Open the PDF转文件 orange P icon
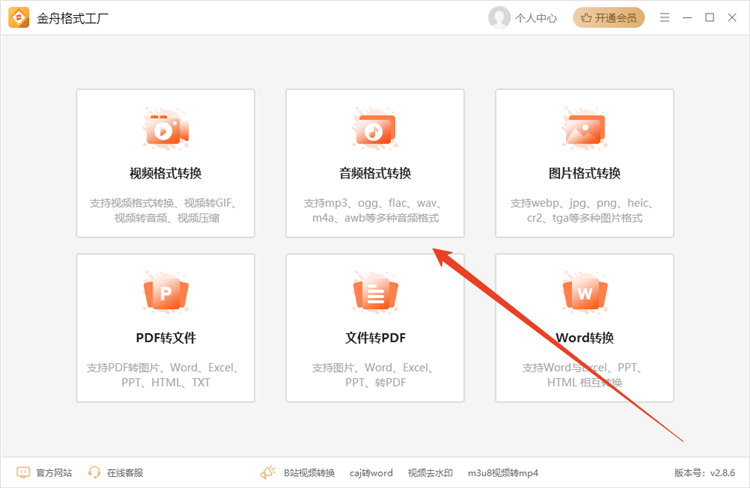This screenshot has height=488, width=750. point(165,293)
